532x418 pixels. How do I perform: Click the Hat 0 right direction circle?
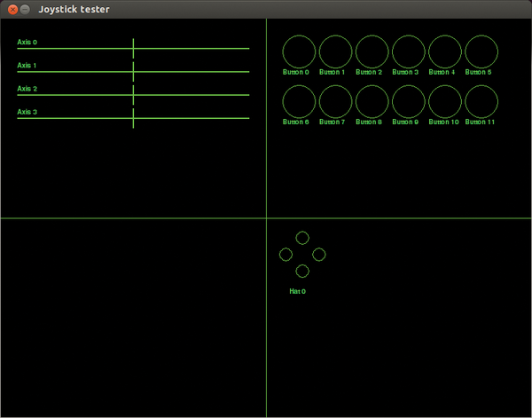319,255
